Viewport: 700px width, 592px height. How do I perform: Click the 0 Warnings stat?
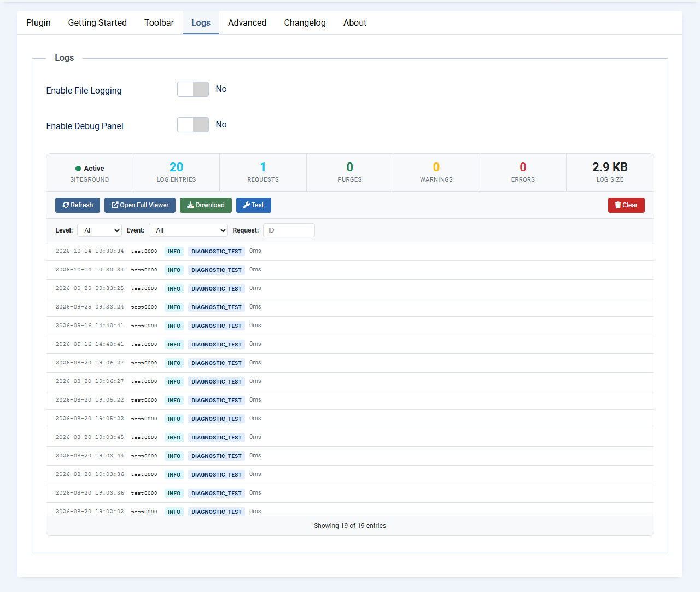pyautogui.click(x=436, y=172)
